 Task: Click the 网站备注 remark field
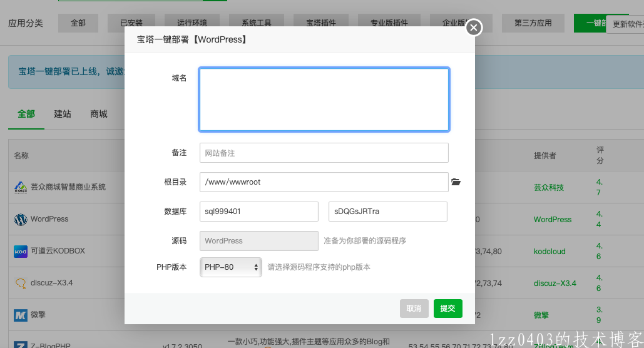coord(324,153)
